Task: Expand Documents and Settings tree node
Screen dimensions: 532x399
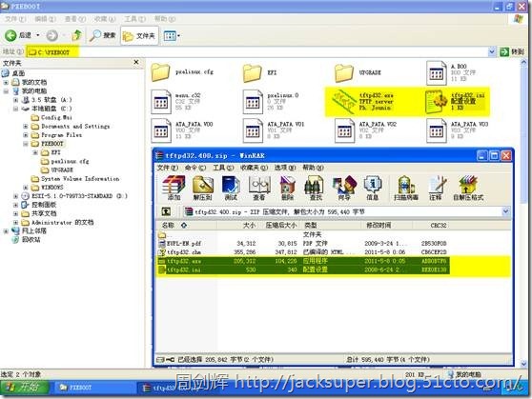Action: (x=26, y=126)
